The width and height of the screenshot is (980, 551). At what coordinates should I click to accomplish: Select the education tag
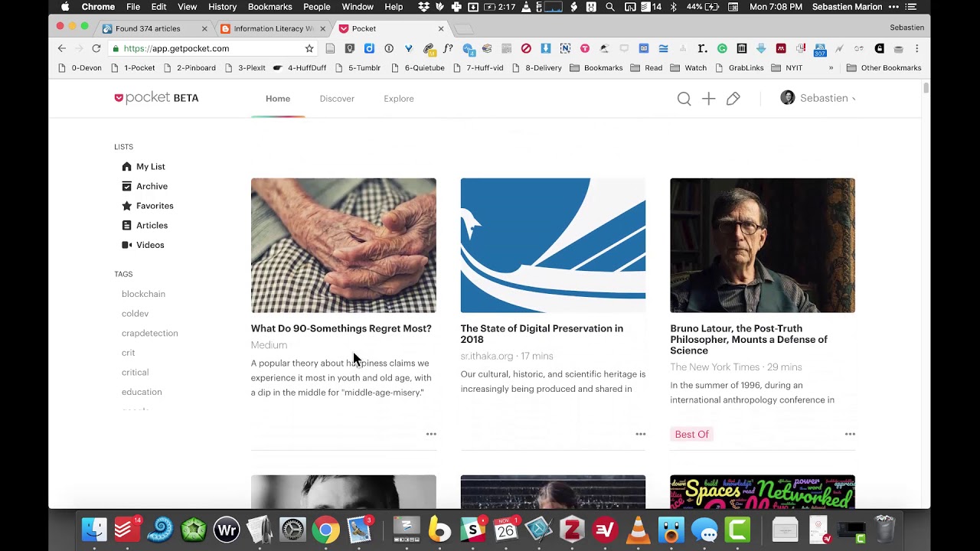tap(142, 392)
